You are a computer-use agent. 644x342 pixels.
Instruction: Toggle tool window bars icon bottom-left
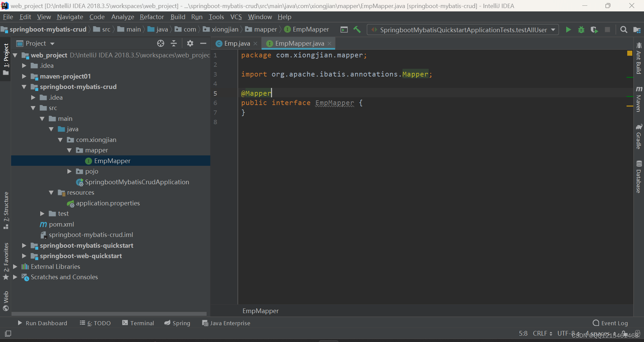pos(8,333)
